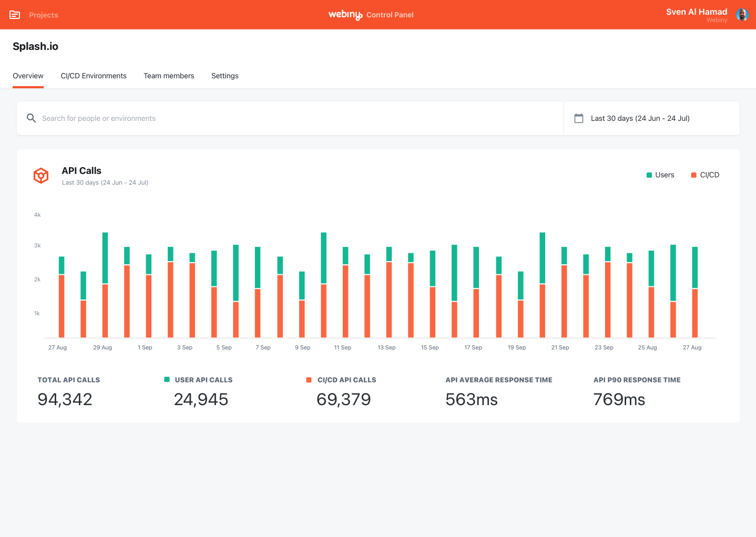Screen dimensions: 756x537
Task: Click the Webiny logo in header
Action: coord(345,15)
